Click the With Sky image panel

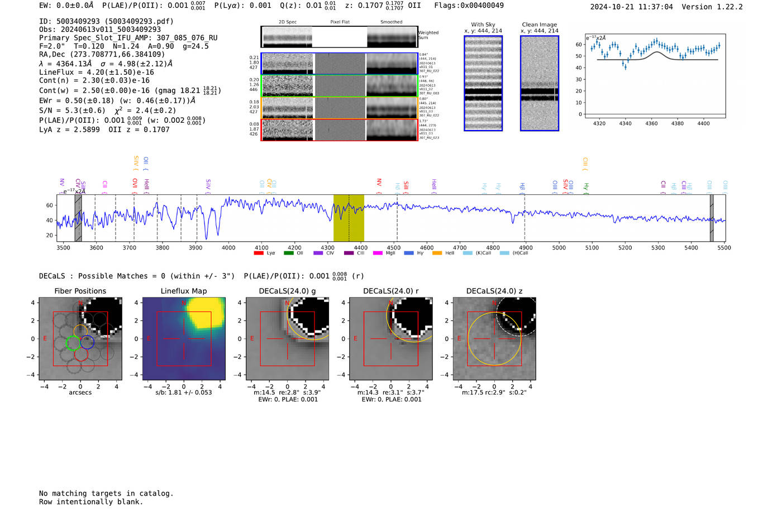click(x=483, y=83)
